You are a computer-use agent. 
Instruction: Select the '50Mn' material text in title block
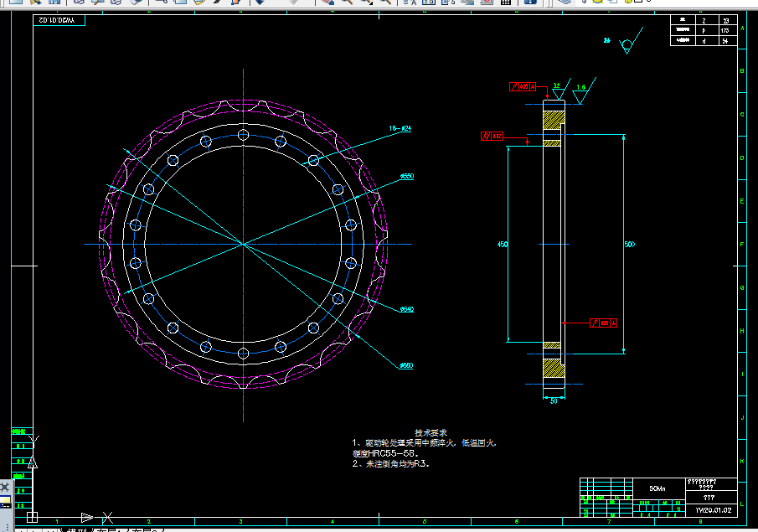pos(657,488)
